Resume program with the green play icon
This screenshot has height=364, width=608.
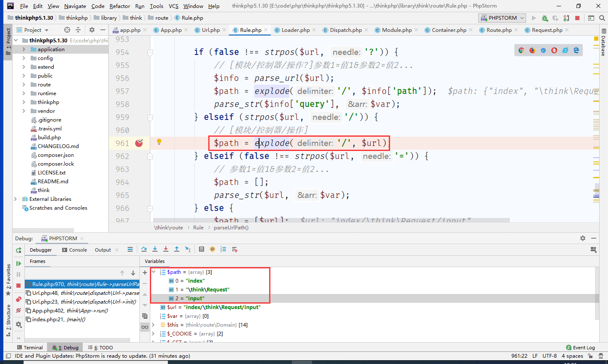(18, 263)
